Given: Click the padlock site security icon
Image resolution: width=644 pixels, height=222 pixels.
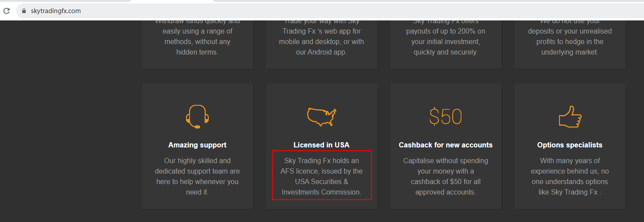Looking at the screenshot, I should [24, 11].
